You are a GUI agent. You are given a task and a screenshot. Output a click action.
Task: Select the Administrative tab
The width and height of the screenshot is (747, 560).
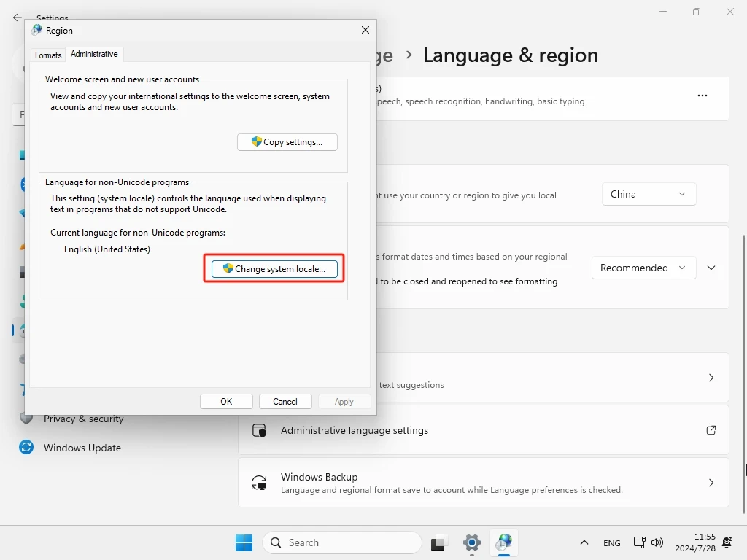pos(94,54)
